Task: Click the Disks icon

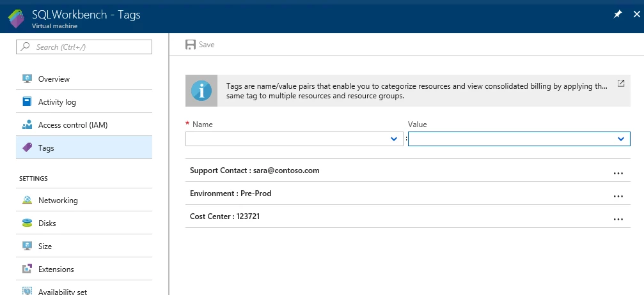Action: coord(27,223)
